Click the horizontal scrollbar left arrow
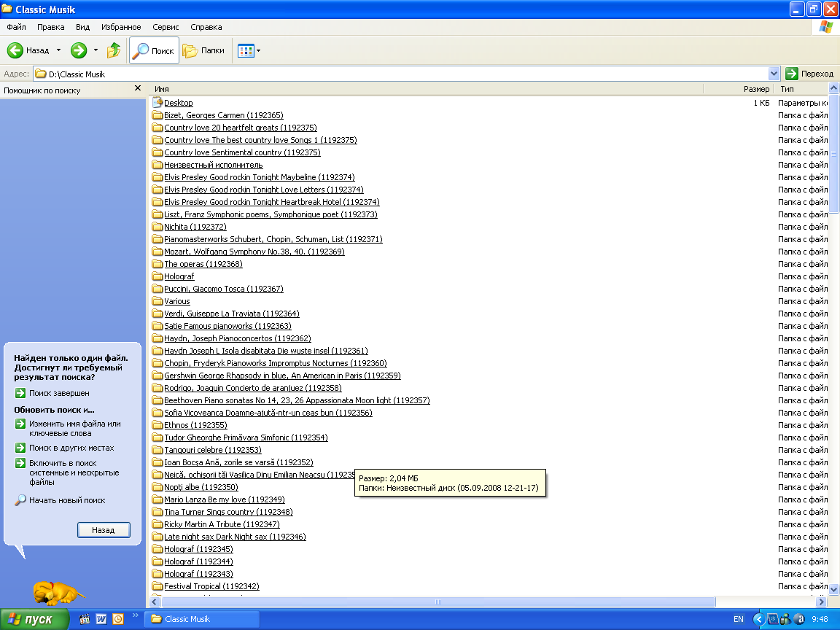 click(155, 602)
